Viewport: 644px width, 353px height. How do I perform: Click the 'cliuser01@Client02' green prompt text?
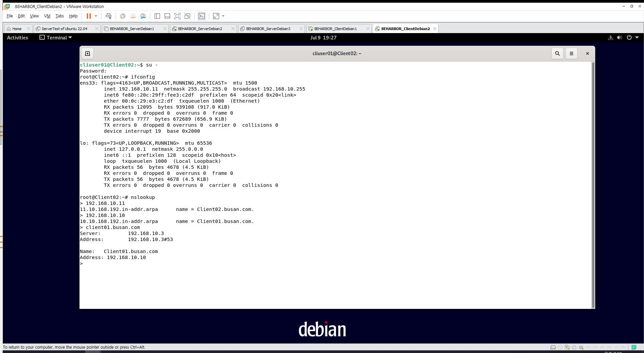tap(107, 65)
